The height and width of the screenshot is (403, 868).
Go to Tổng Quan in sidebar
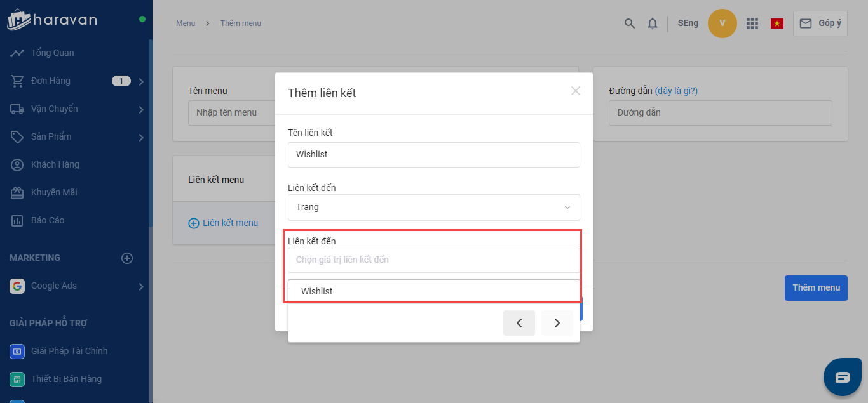[52, 53]
